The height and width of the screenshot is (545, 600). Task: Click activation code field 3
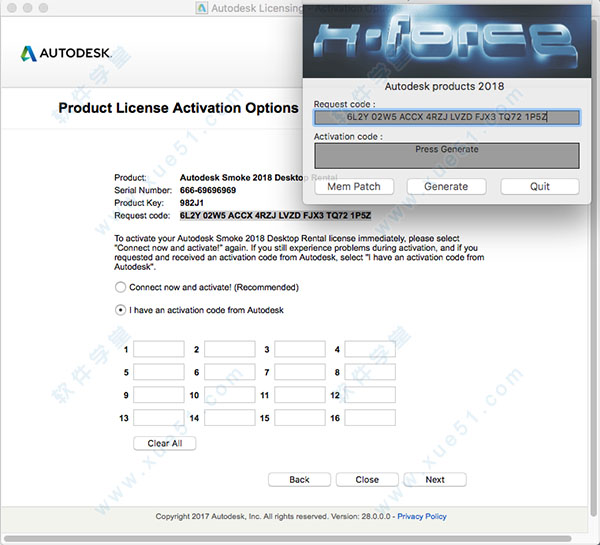click(x=300, y=349)
